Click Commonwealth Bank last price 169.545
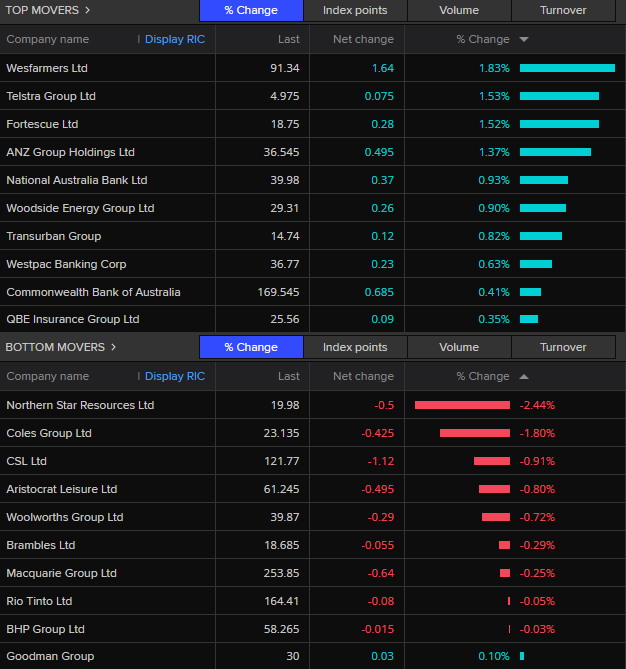Image resolution: width=626 pixels, height=669 pixels. [x=279, y=292]
